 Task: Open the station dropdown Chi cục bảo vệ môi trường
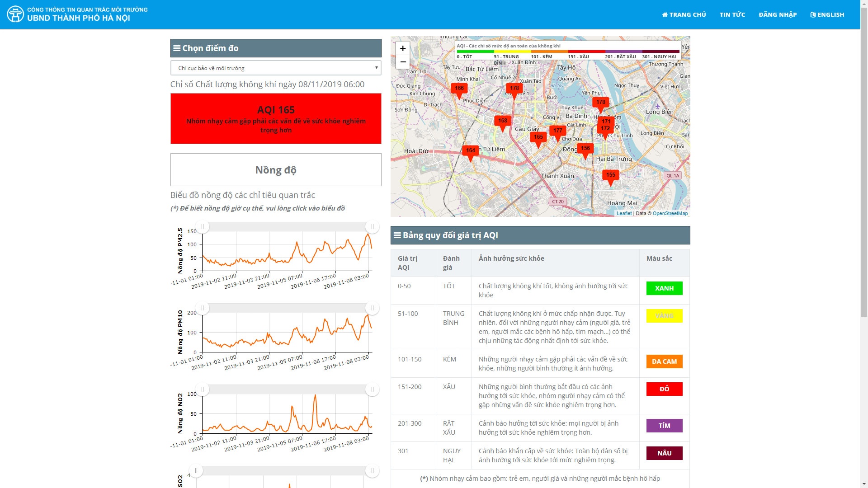click(276, 68)
